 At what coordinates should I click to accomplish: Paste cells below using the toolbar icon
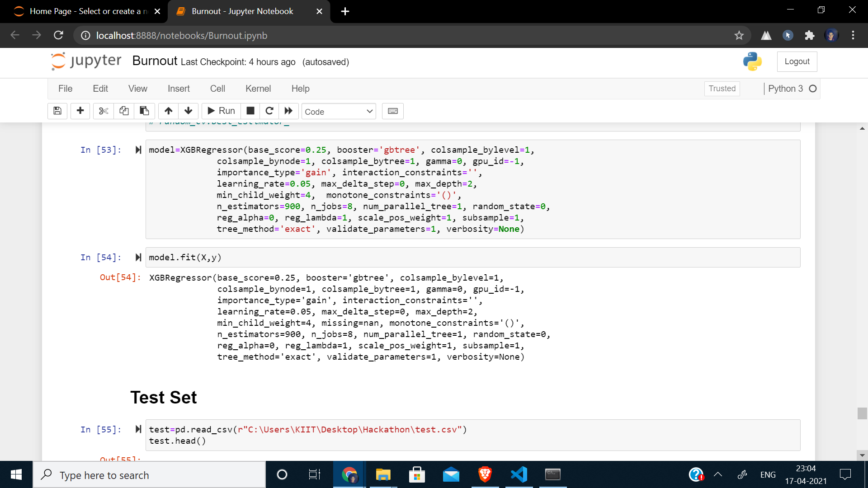pyautogui.click(x=144, y=111)
